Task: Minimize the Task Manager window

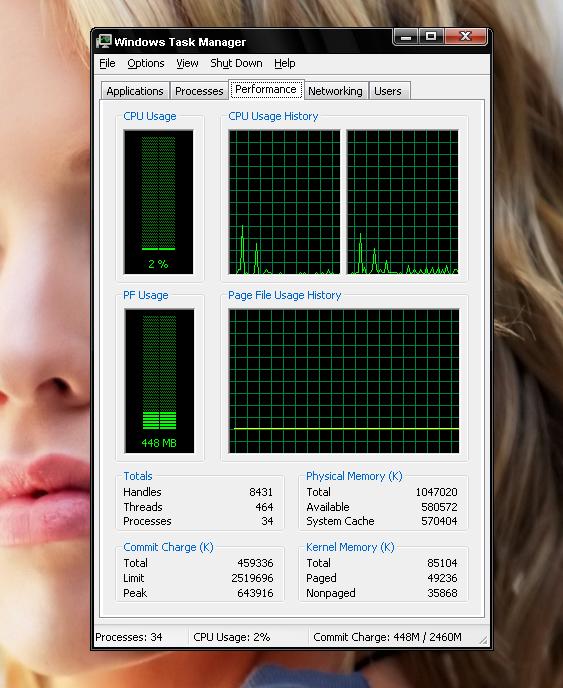Action: pyautogui.click(x=406, y=36)
